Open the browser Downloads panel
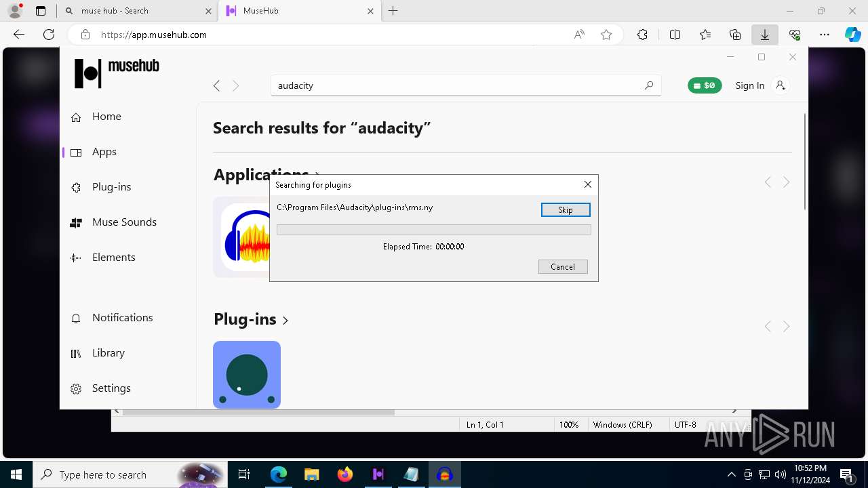Screen dimensions: 868x488 pyautogui.click(x=765, y=35)
